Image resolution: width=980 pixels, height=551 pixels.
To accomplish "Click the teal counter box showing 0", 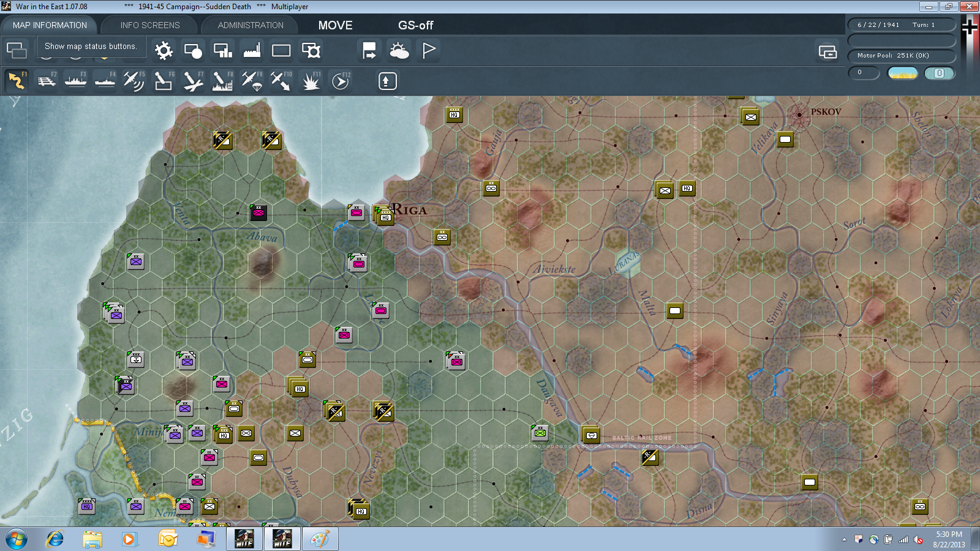I will (x=939, y=73).
